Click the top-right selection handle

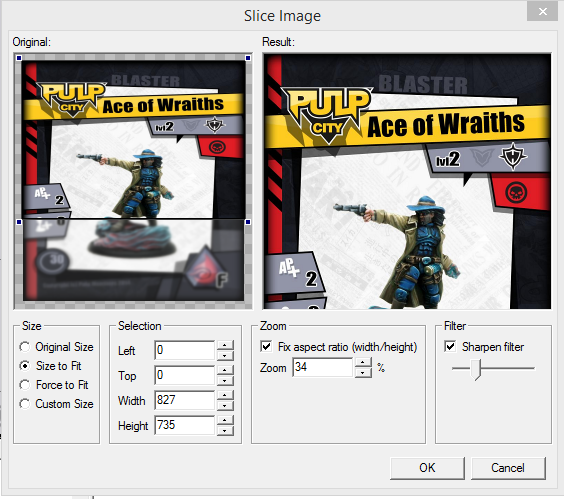pos(248,58)
